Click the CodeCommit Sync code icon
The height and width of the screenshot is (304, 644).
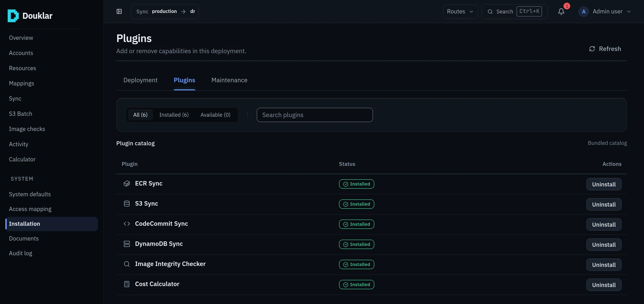127,224
